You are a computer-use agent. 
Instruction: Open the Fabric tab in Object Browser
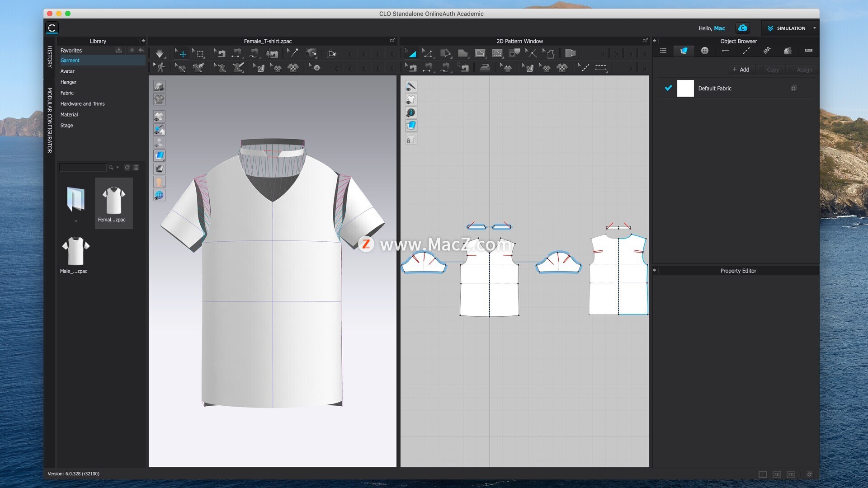pos(684,51)
